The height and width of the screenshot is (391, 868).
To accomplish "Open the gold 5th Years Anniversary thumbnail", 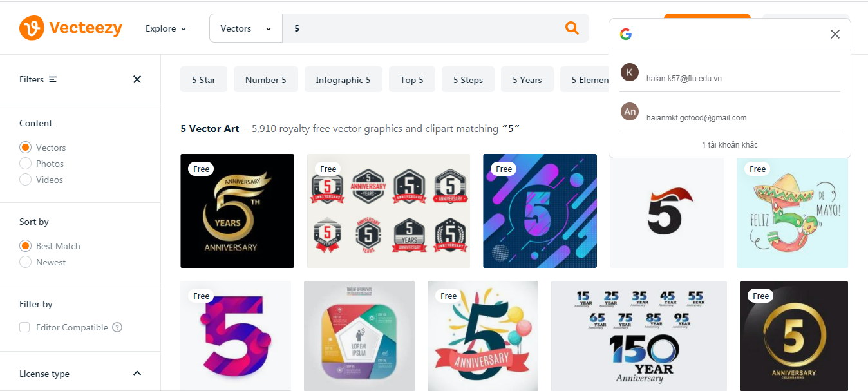I will coord(237,211).
